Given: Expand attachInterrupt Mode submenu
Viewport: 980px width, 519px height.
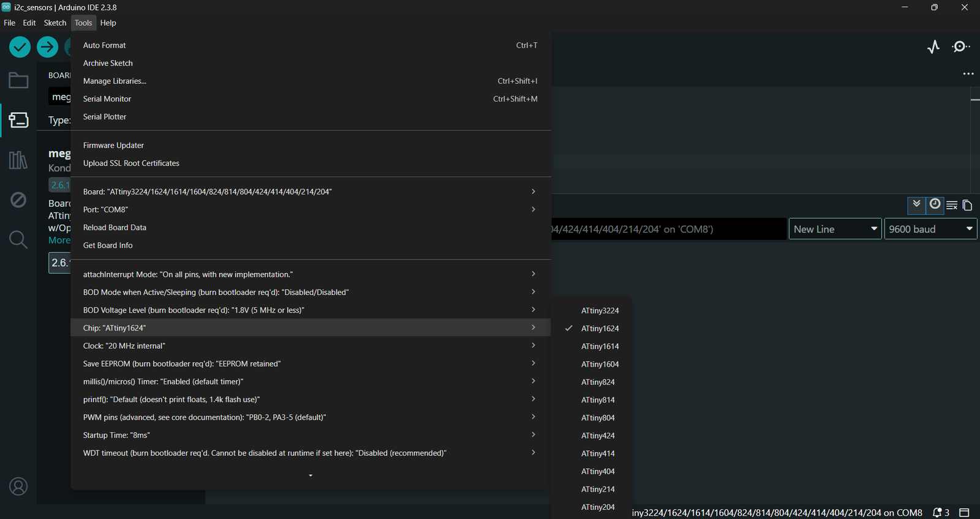Looking at the screenshot, I should pos(311,274).
